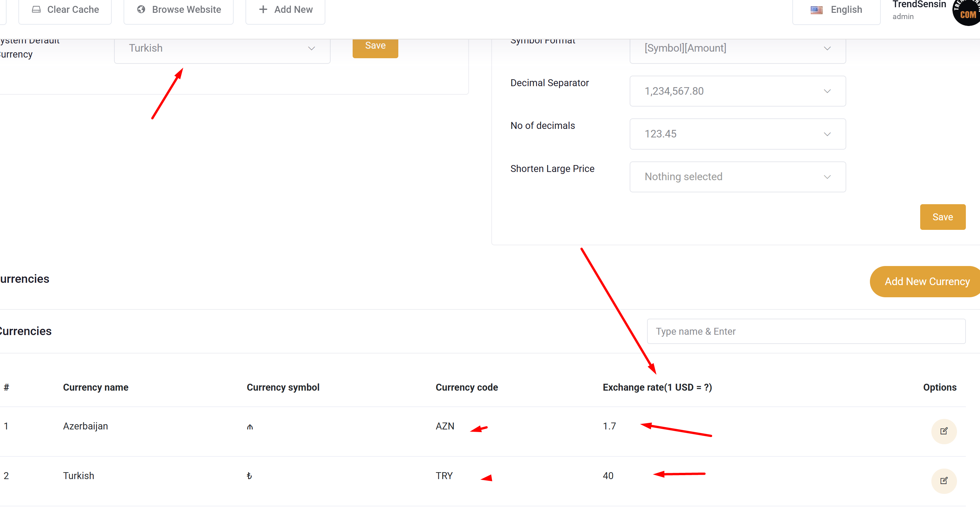Viewport: 980px width, 510px height.
Task: Save the currency format settings
Action: click(943, 217)
